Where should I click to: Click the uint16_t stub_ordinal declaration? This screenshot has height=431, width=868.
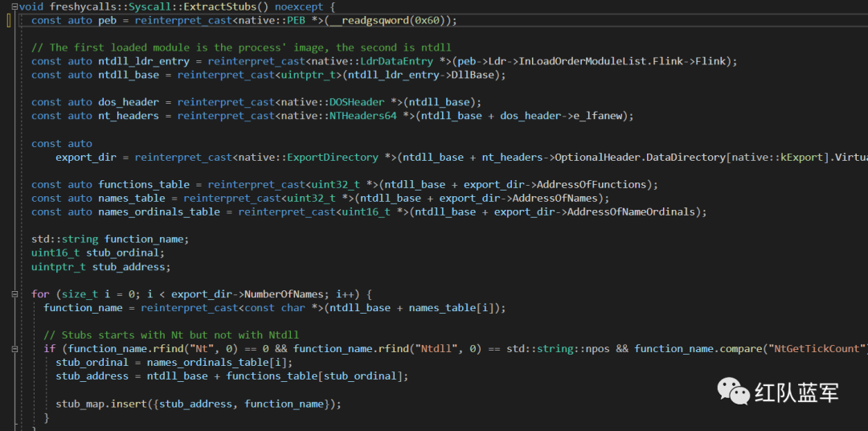click(98, 252)
